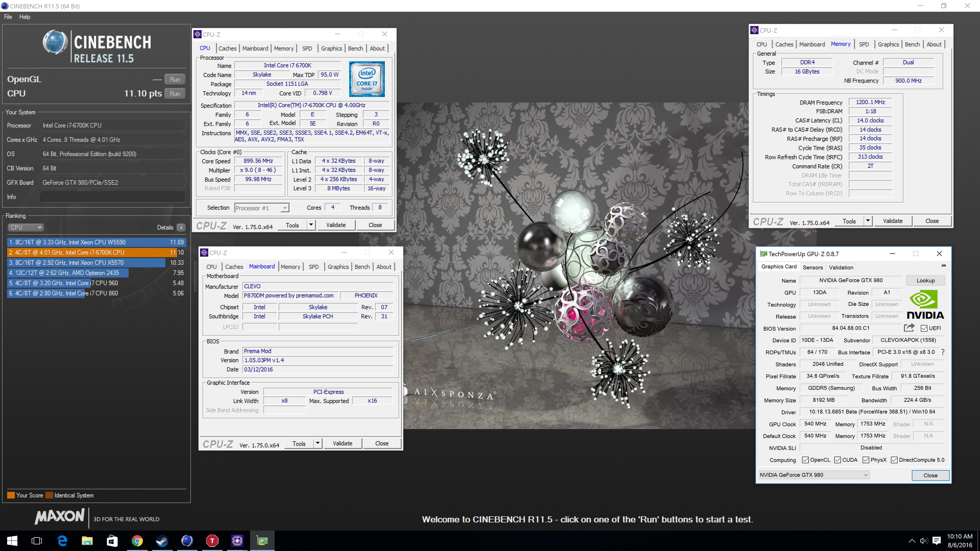This screenshot has height=551, width=980.
Task: Click Validate in the CPU tab window
Action: click(336, 225)
